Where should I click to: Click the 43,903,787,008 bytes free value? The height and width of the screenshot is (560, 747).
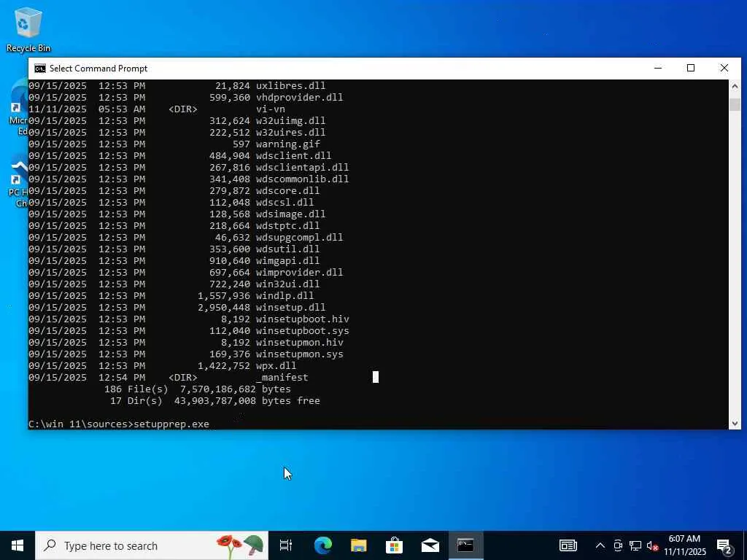(x=247, y=400)
